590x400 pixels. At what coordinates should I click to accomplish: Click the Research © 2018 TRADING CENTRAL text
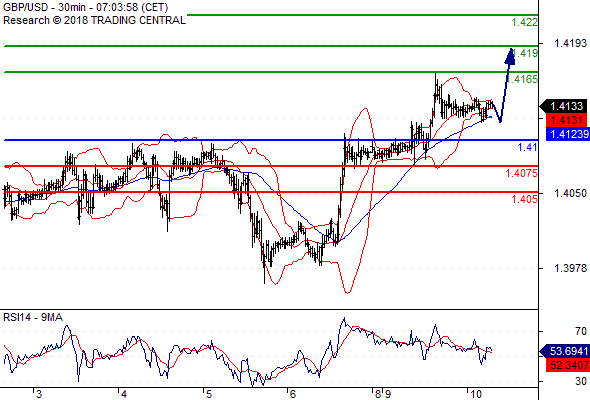(94, 20)
